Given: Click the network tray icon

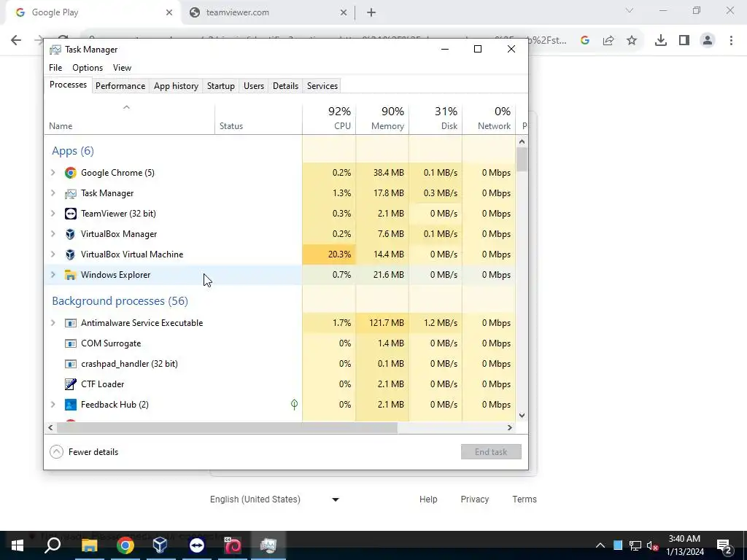Looking at the screenshot, I should 635,545.
